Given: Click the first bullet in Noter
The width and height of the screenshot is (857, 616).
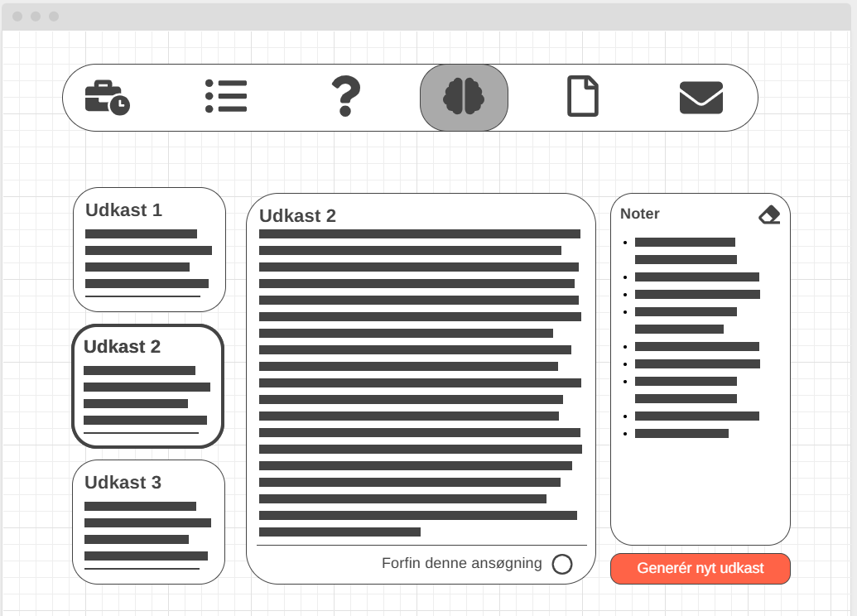Looking at the screenshot, I should point(685,243).
